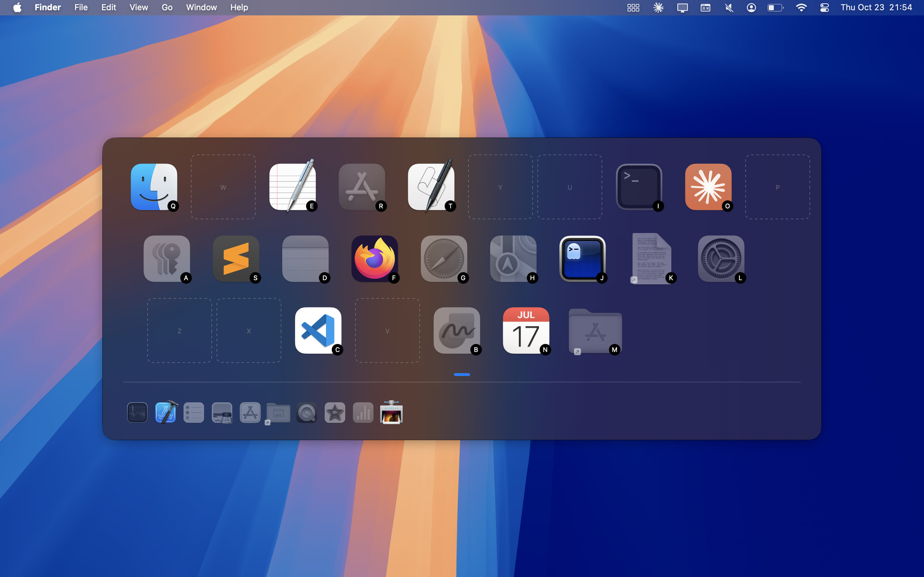The width and height of the screenshot is (924, 577).
Task: Open Xcode from the bottom row
Action: [166, 413]
